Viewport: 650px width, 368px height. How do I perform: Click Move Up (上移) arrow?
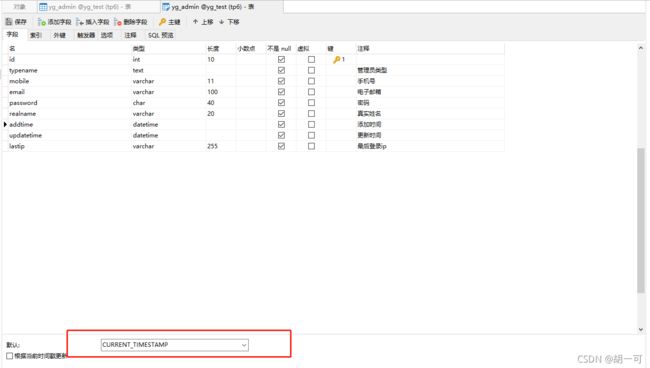click(195, 22)
